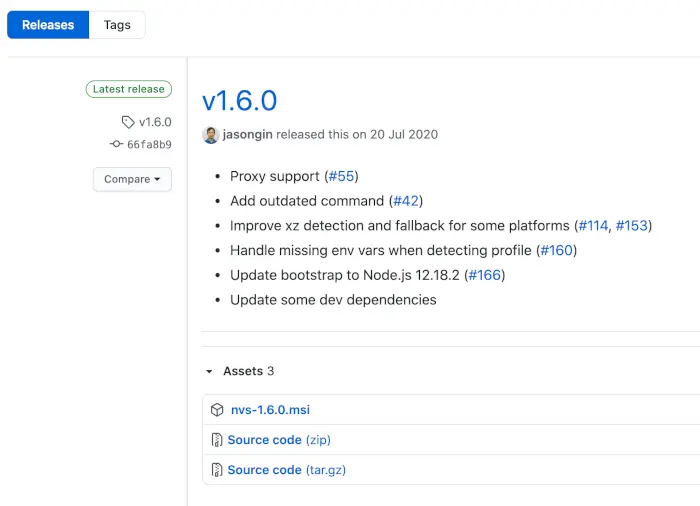The width and height of the screenshot is (700, 506).
Task: Click the text 'Proxy support'
Action: click(275, 176)
